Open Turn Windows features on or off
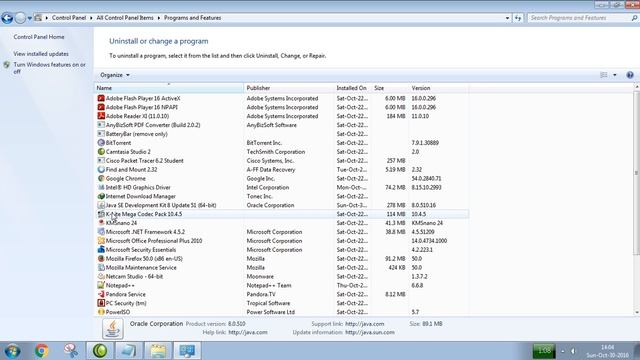Image resolution: width=640 pixels, height=360 pixels. pyautogui.click(x=49, y=68)
